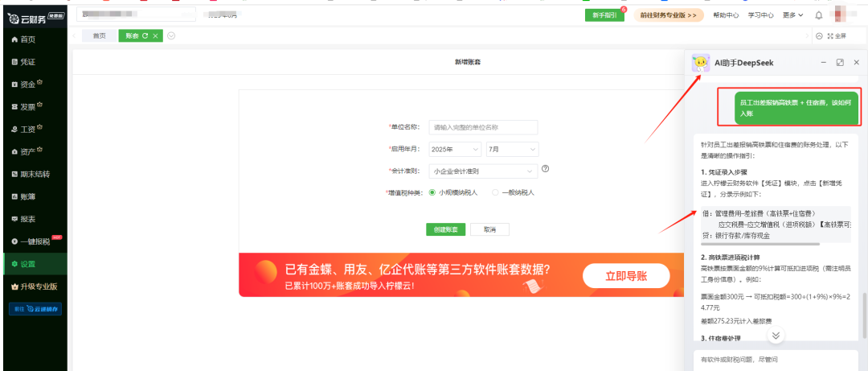Click the heading 2. 高铁票进项税计算
Viewport: 868px width, 371px height.
[730, 258]
